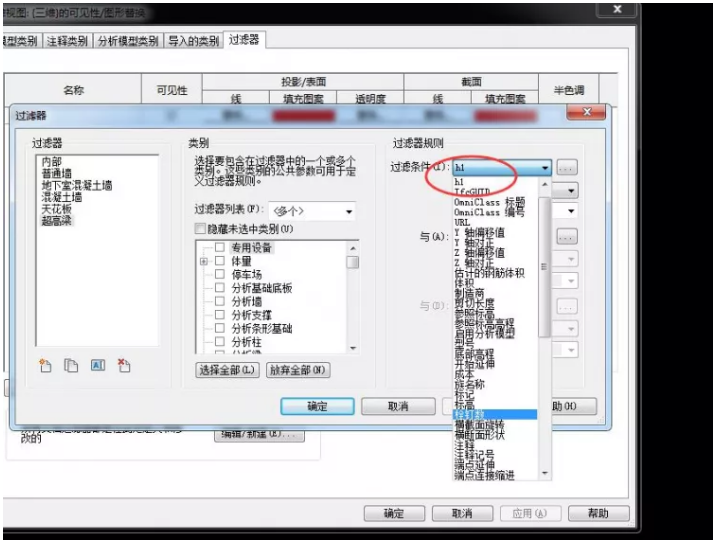Select the 普通墙 filter
Viewport: 717px width, 543px height.
pyautogui.click(x=57, y=174)
